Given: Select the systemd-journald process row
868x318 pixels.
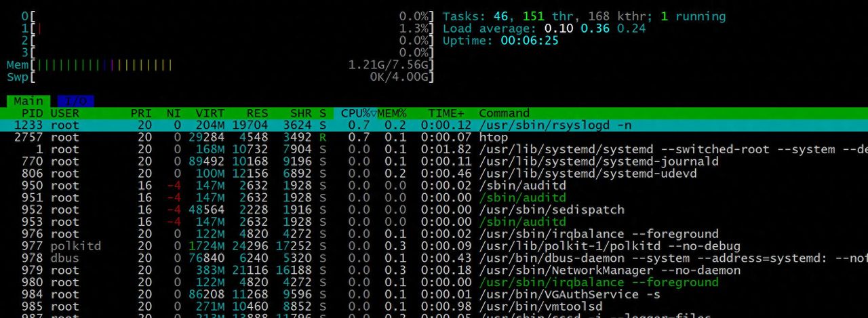Looking at the screenshot, I should coord(434,161).
